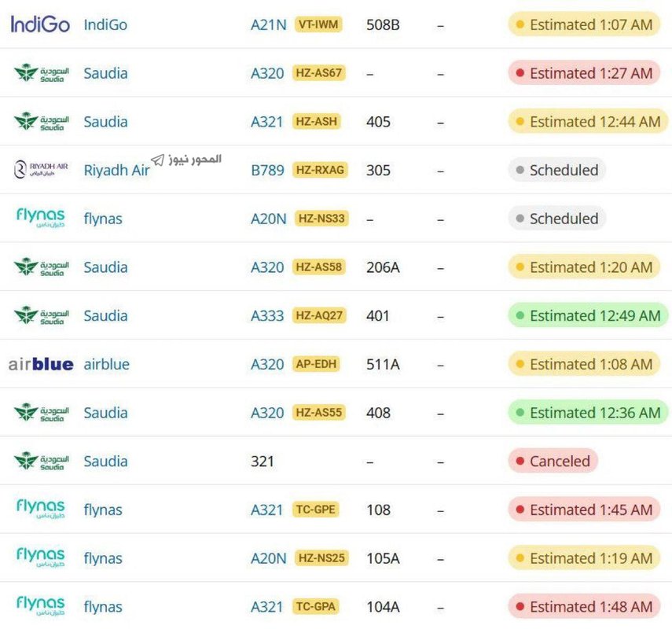Click the Riyadh Air logo icon
The width and height of the screenshot is (672, 629).
click(41, 169)
